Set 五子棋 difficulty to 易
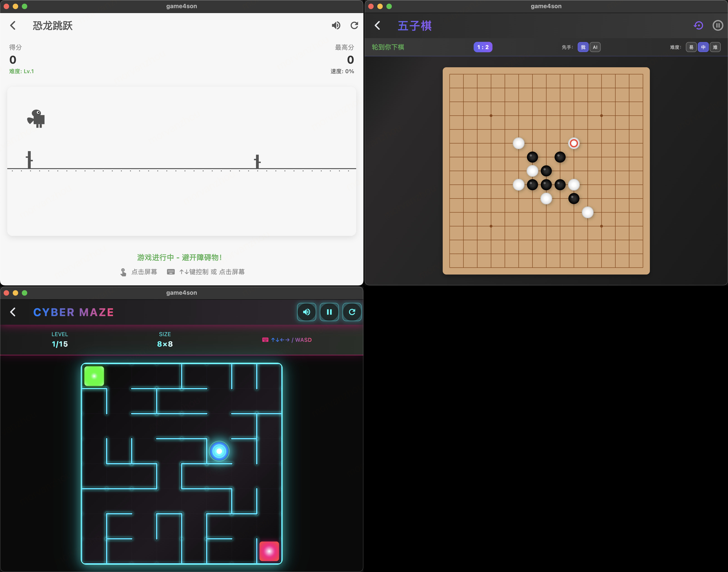The width and height of the screenshot is (728, 572). point(691,47)
